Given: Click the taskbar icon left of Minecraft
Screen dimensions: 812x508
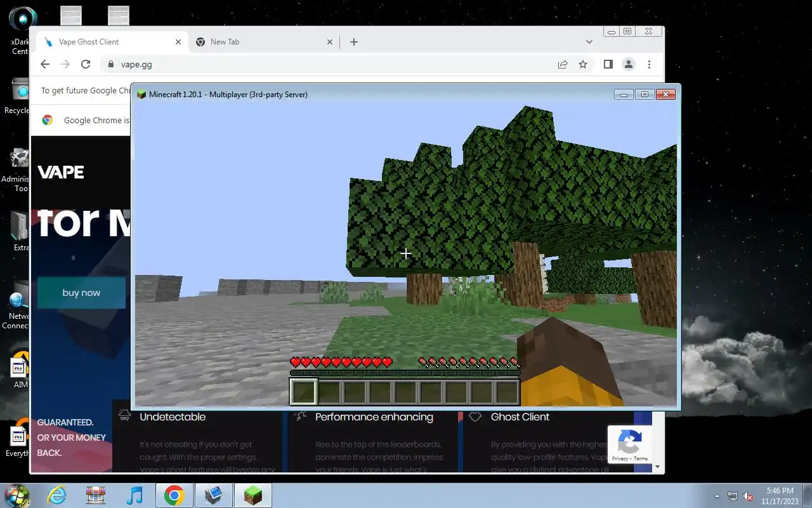Looking at the screenshot, I should pyautogui.click(x=214, y=495).
